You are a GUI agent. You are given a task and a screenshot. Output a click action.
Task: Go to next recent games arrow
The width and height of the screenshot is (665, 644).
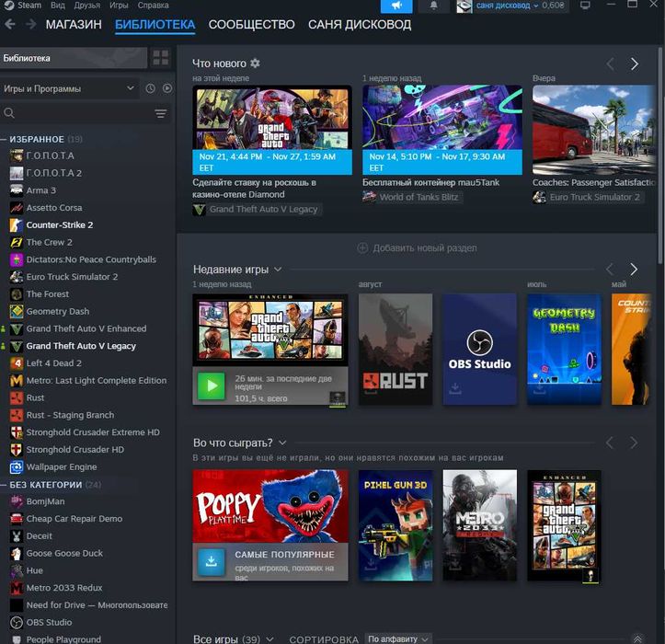(634, 270)
